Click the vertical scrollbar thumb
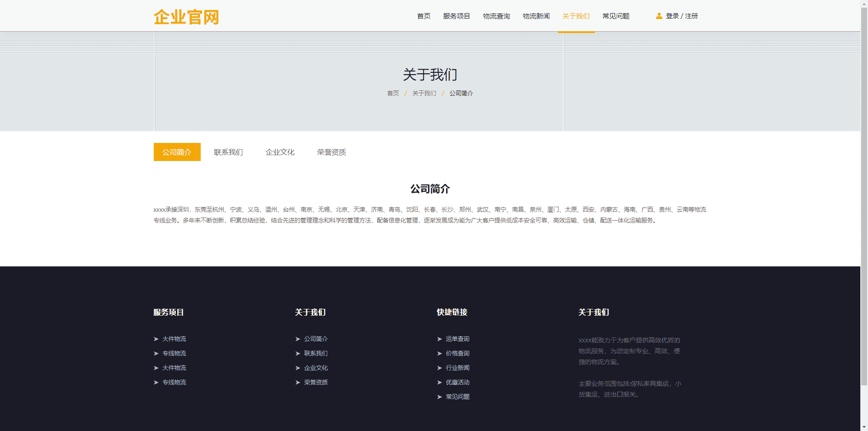868x431 pixels. [864, 197]
